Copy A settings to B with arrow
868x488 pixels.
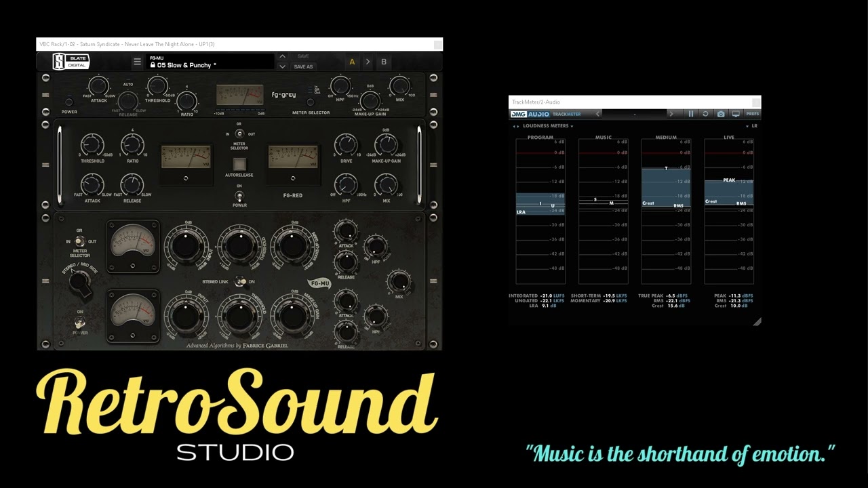click(x=368, y=62)
